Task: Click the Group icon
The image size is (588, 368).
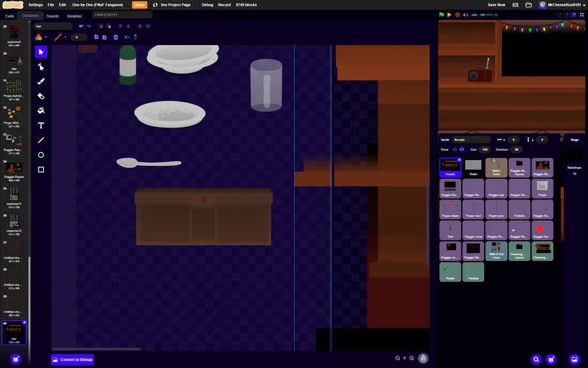Action: pos(101,26)
